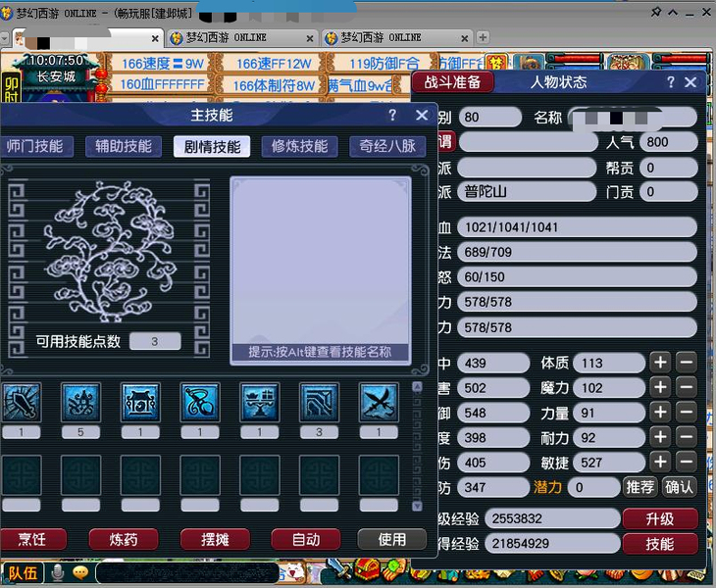This screenshot has height=588, width=716.
Task: Open new tab with plus icon
Action: [x=483, y=37]
